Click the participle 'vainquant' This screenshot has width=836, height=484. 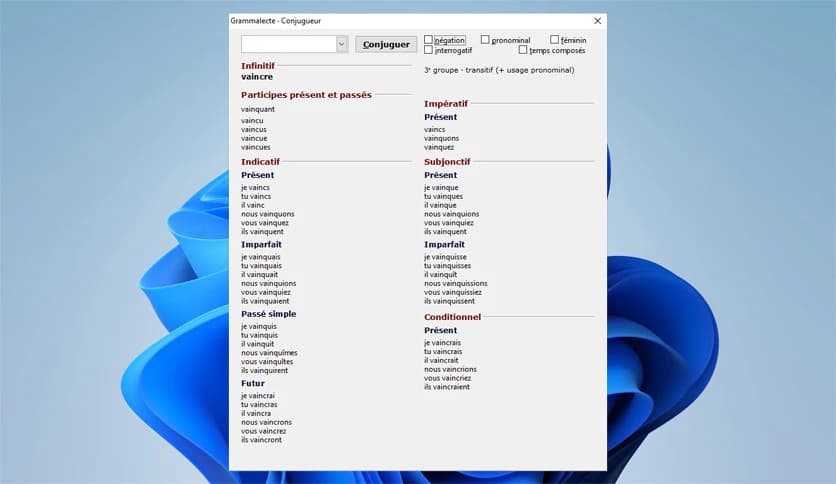click(x=258, y=109)
